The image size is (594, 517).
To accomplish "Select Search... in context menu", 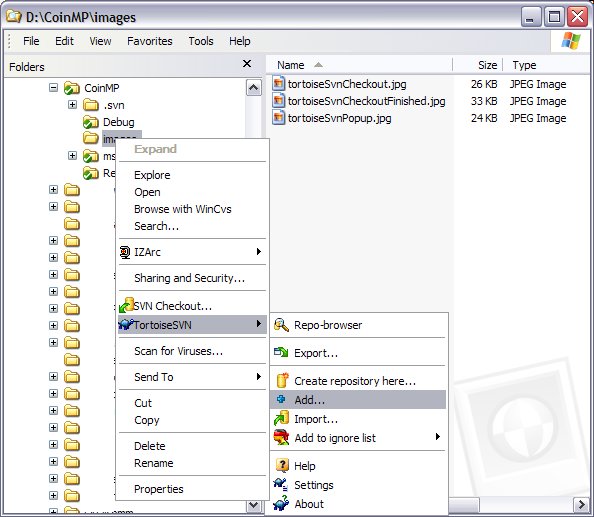I will (x=192, y=226).
